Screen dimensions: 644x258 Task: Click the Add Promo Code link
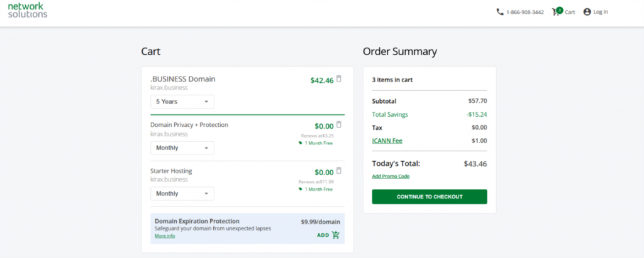click(x=391, y=176)
